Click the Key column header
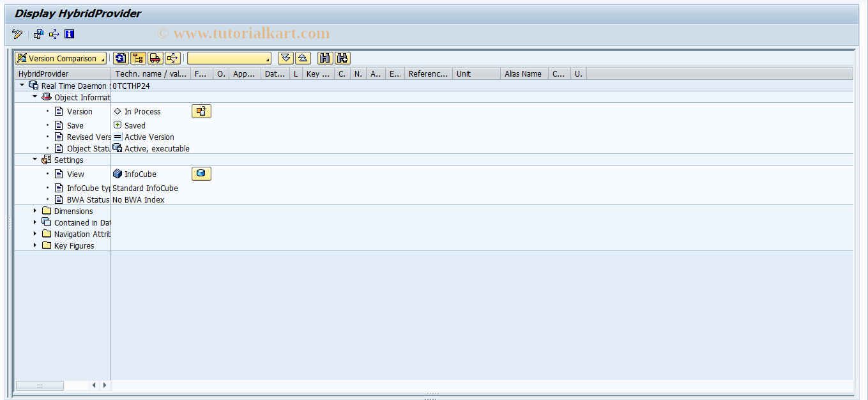Viewport: 868px width, 400px height. 318,73
